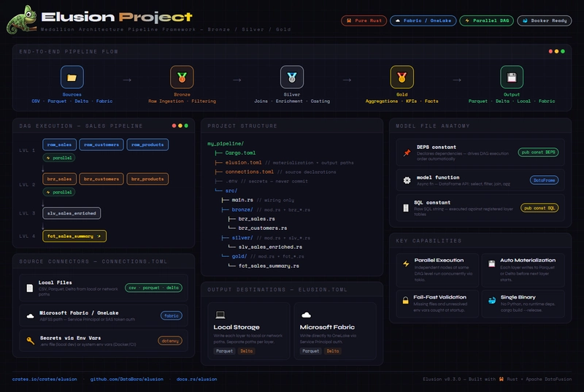Toggle the Docker Ready badge
This screenshot has width=584, height=392.
click(x=544, y=20)
